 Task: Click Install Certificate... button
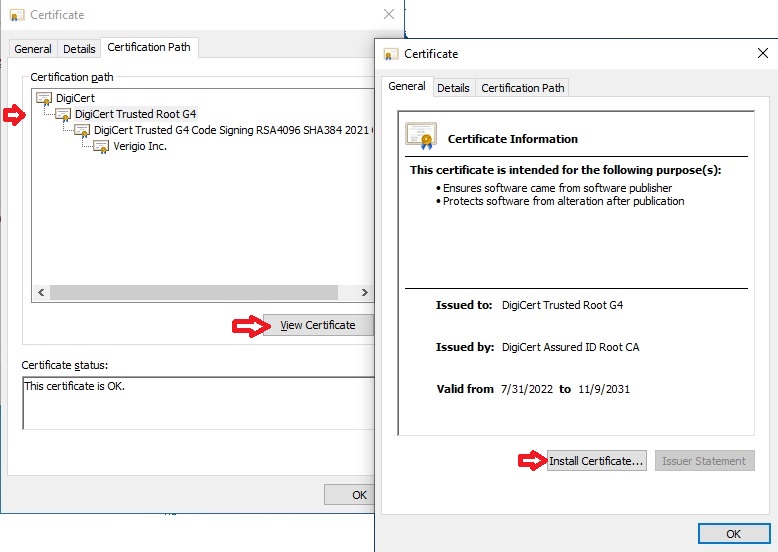[x=596, y=461]
